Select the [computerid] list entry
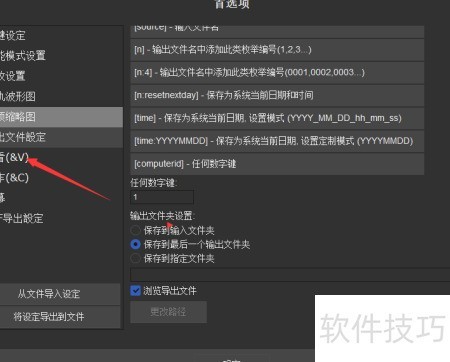The width and height of the screenshot is (450, 362). tap(277, 164)
